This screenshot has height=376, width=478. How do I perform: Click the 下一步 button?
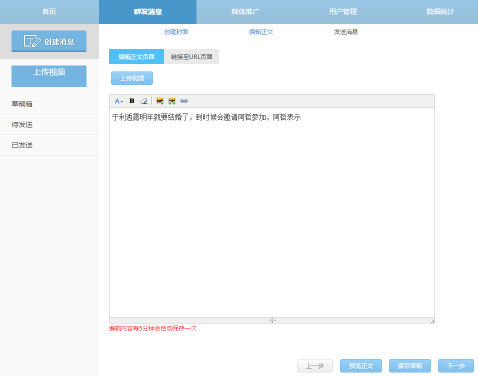coord(456,366)
